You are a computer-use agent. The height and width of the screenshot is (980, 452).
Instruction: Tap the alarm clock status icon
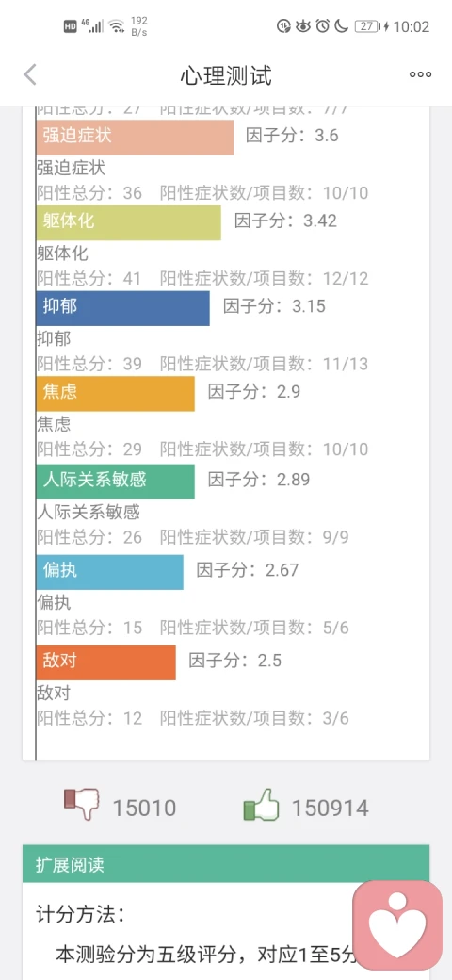coord(323,26)
